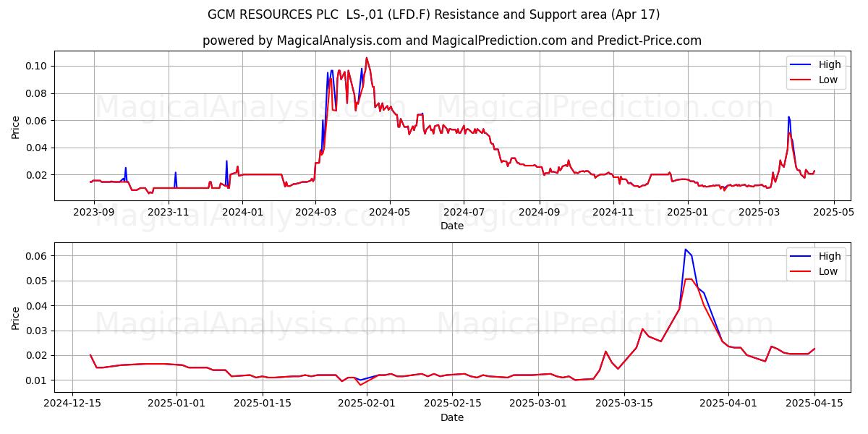Click the '0.01' y-axis tick on the bottom chart
This screenshot has width=868, height=434.
coord(37,380)
